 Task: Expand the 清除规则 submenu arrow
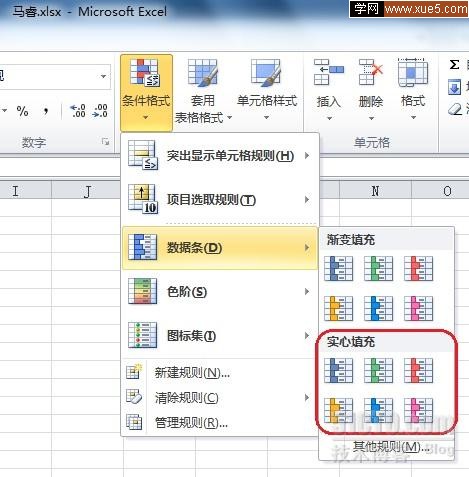click(x=307, y=397)
